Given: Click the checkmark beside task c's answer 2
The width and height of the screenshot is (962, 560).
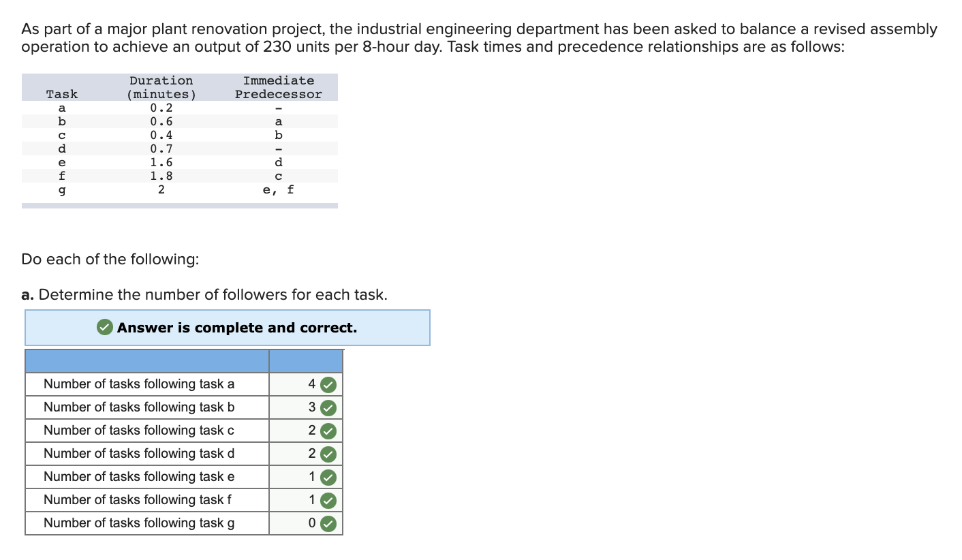Looking at the screenshot, I should pyautogui.click(x=327, y=430).
